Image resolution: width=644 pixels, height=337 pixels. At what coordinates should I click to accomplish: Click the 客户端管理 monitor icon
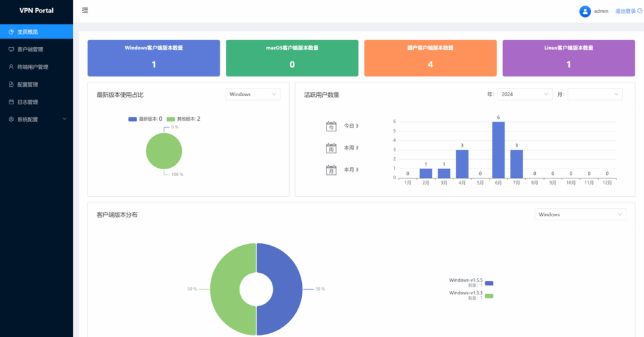(x=11, y=49)
